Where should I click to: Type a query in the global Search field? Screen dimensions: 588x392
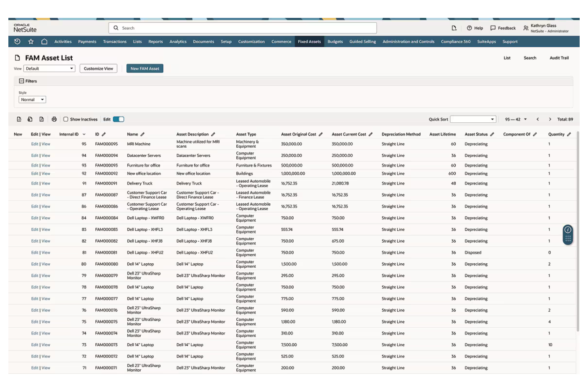point(242,28)
